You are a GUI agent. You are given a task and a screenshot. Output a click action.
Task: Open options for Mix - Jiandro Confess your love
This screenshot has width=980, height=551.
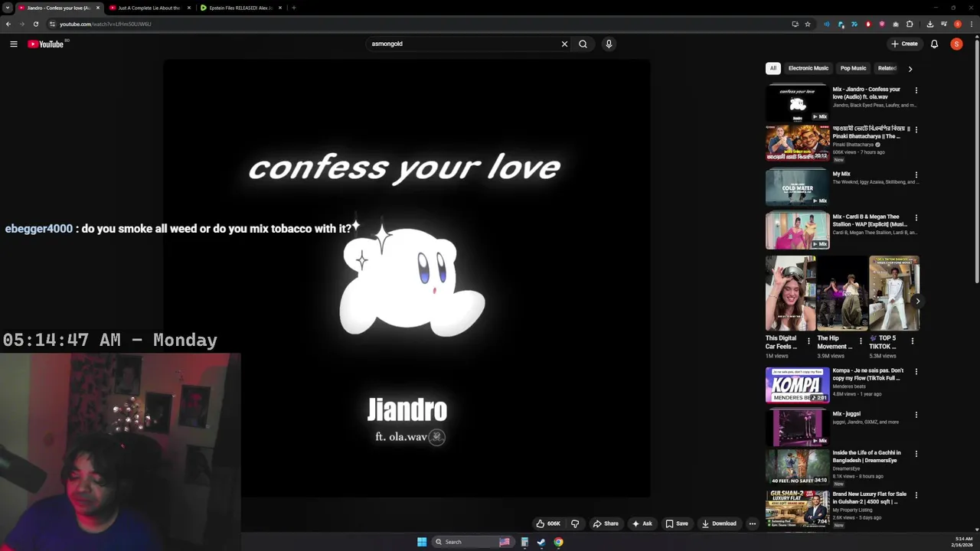(x=916, y=90)
